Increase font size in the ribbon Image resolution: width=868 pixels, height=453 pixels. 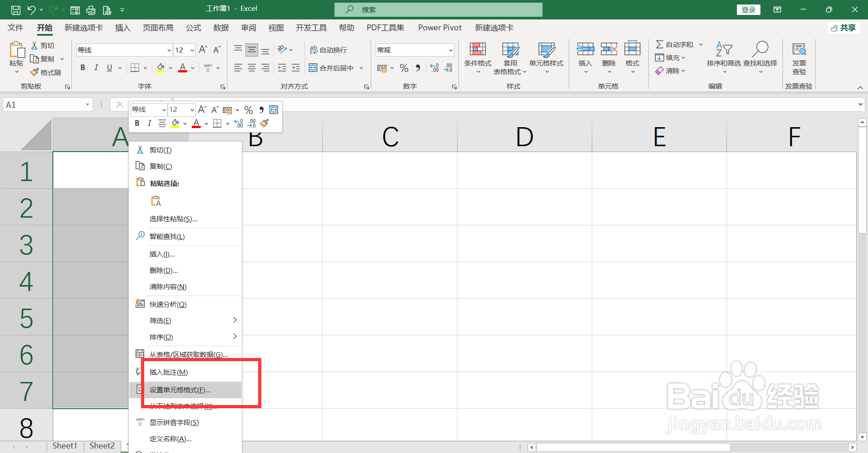[x=203, y=49]
